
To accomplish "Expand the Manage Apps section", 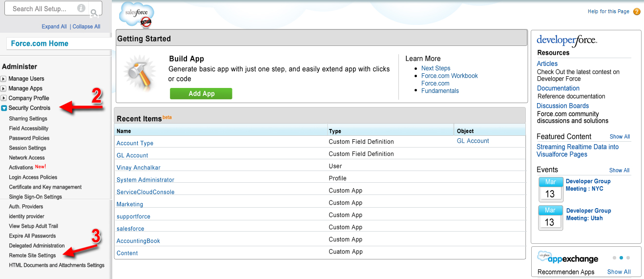I will (x=4, y=88).
